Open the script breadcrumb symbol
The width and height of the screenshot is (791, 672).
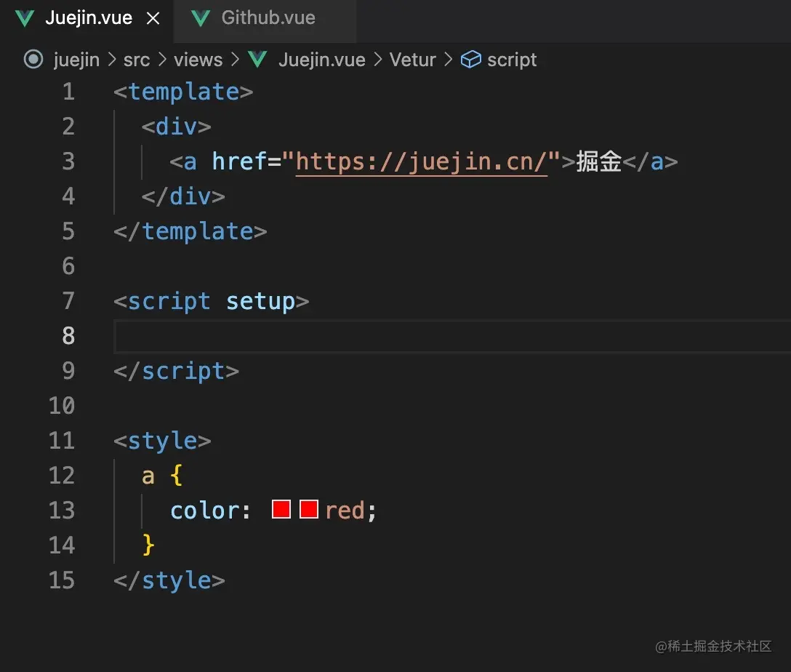pyautogui.click(x=512, y=60)
